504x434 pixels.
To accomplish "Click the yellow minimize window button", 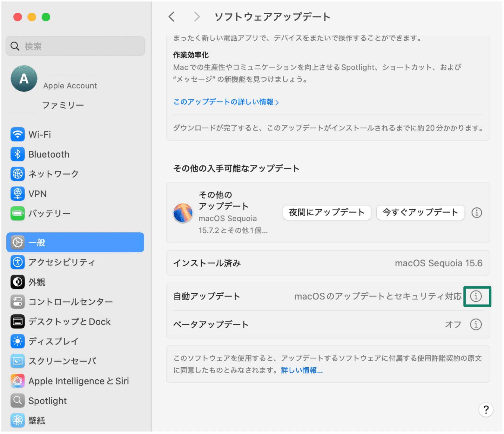I will pos(32,17).
